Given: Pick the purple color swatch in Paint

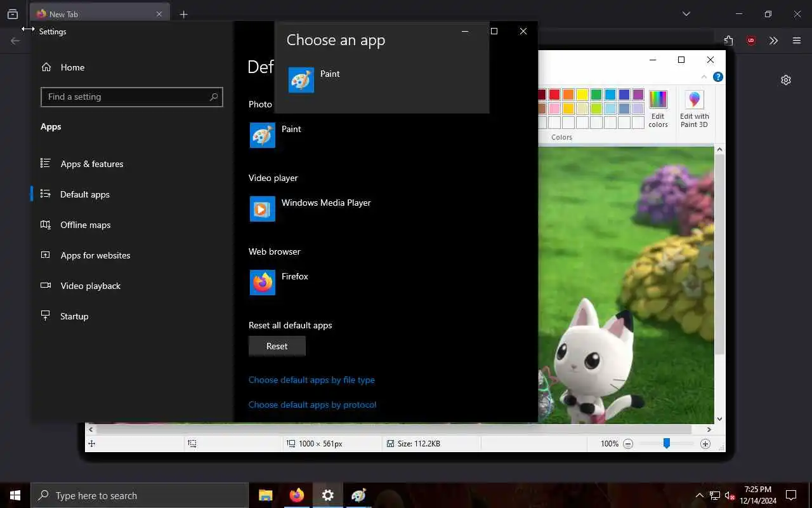Looking at the screenshot, I should [x=638, y=95].
